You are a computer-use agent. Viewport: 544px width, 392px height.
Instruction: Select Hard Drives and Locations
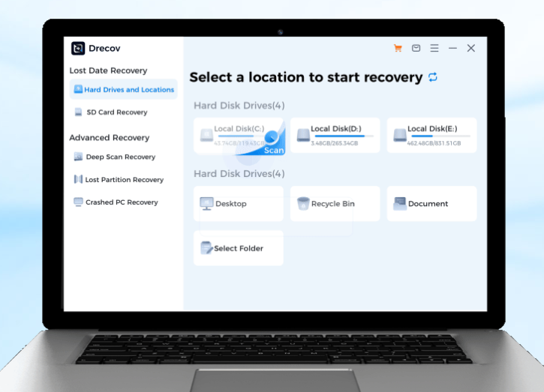(124, 89)
